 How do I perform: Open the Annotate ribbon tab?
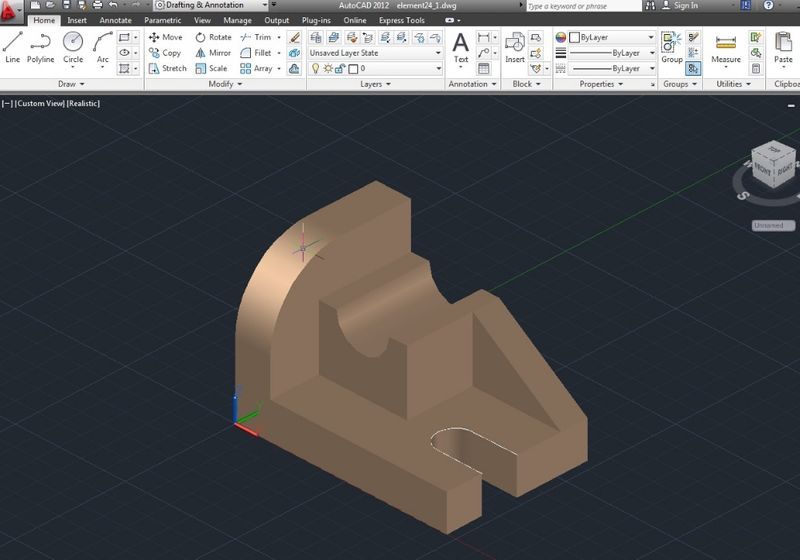pyautogui.click(x=115, y=20)
